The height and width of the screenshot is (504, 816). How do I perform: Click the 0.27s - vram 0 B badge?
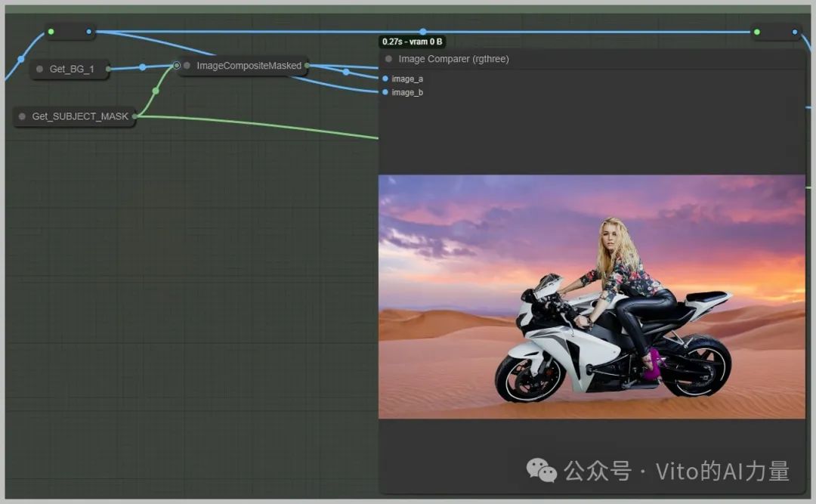(x=413, y=42)
